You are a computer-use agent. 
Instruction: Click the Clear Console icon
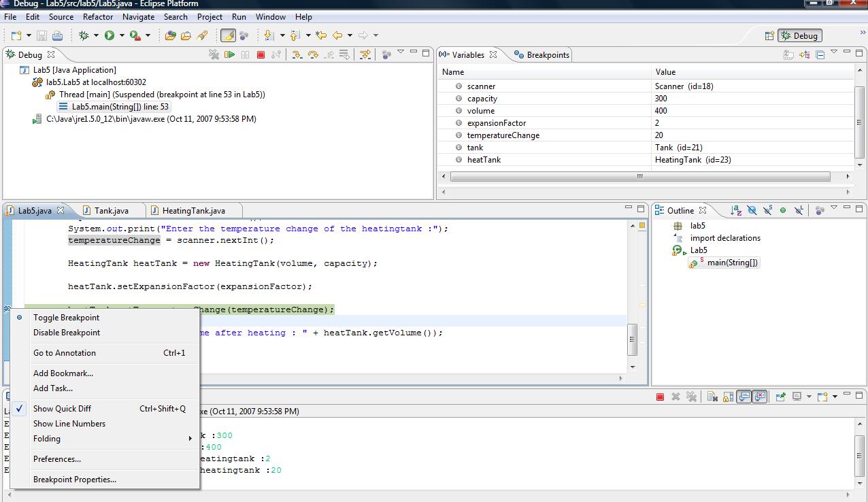point(712,397)
